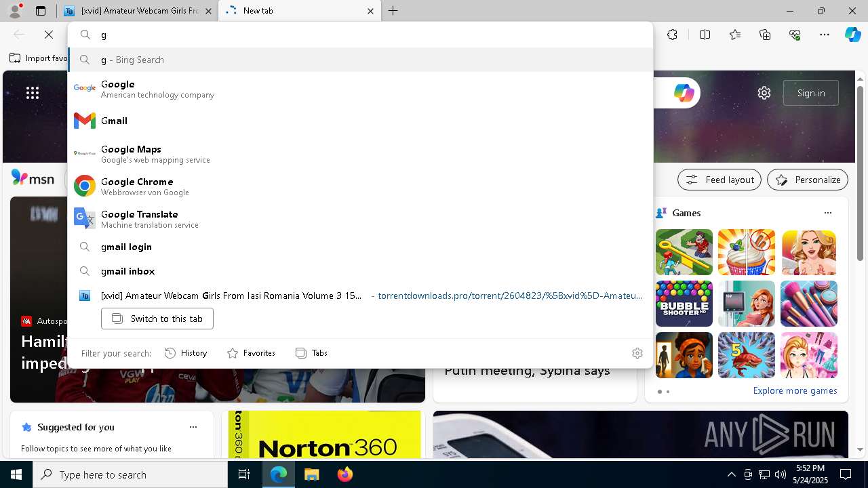The width and height of the screenshot is (868, 488).
Task: Select the New tab browser tab
Action: pos(300,11)
